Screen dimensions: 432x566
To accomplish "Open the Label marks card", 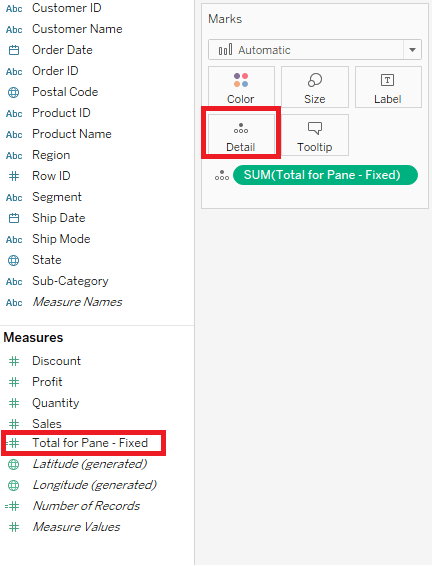I will pos(388,87).
